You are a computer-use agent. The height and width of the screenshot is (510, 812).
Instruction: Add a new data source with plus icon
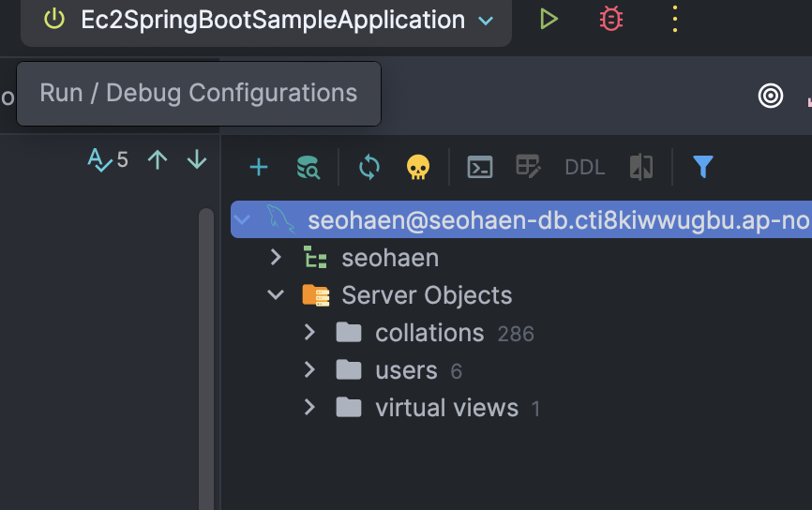click(259, 167)
